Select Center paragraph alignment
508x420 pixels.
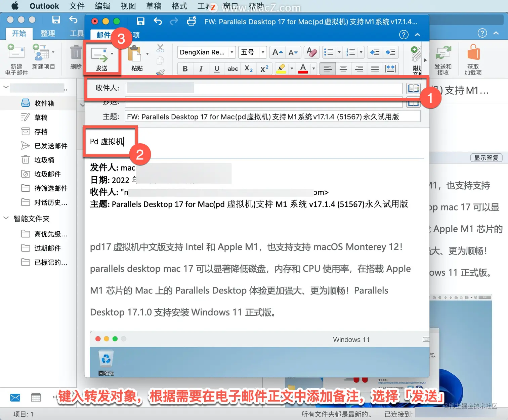(x=343, y=69)
